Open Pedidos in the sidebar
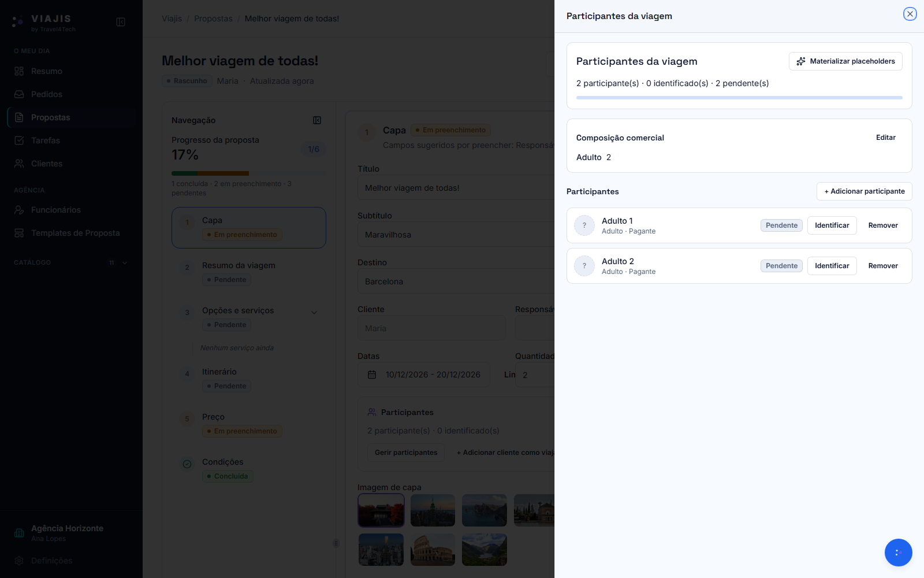 pos(71,94)
